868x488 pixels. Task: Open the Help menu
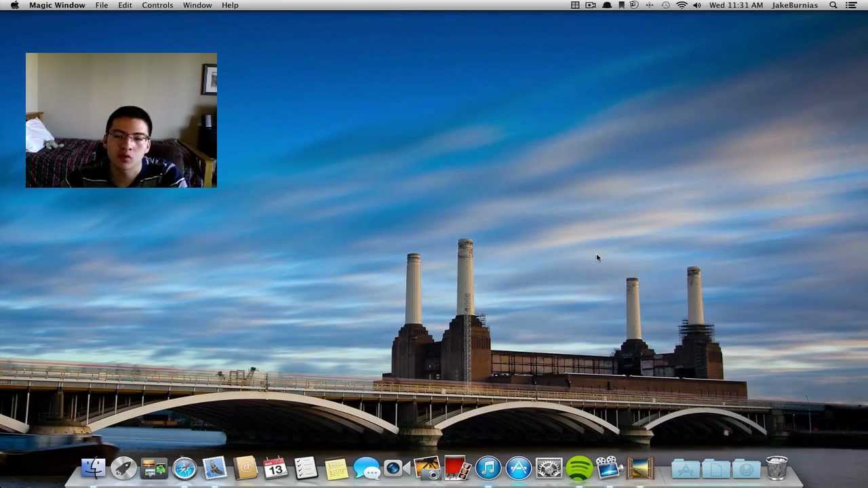pyautogui.click(x=230, y=5)
